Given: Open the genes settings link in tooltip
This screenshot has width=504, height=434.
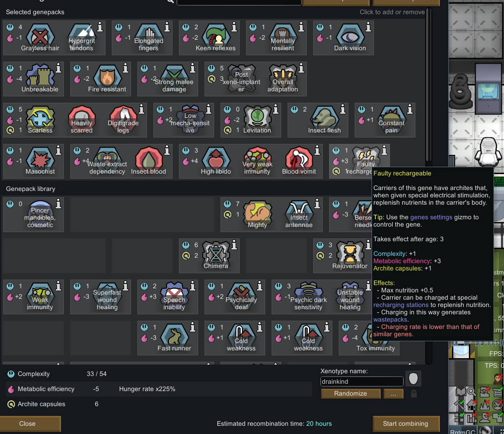Looking at the screenshot, I should coord(432,217).
